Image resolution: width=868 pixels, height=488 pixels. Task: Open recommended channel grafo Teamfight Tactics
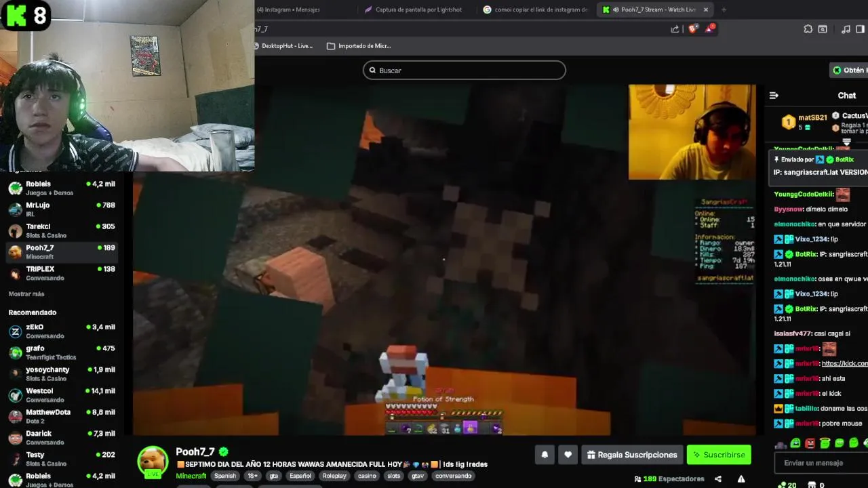pos(62,352)
